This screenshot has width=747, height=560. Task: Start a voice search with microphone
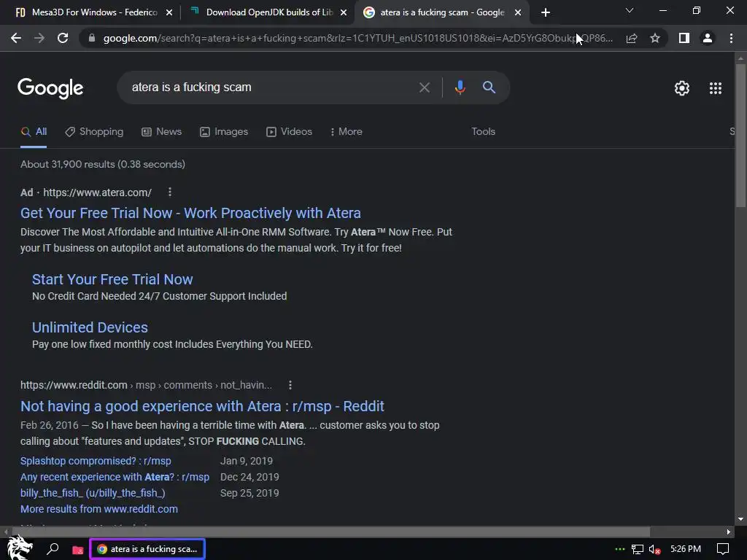pos(460,87)
